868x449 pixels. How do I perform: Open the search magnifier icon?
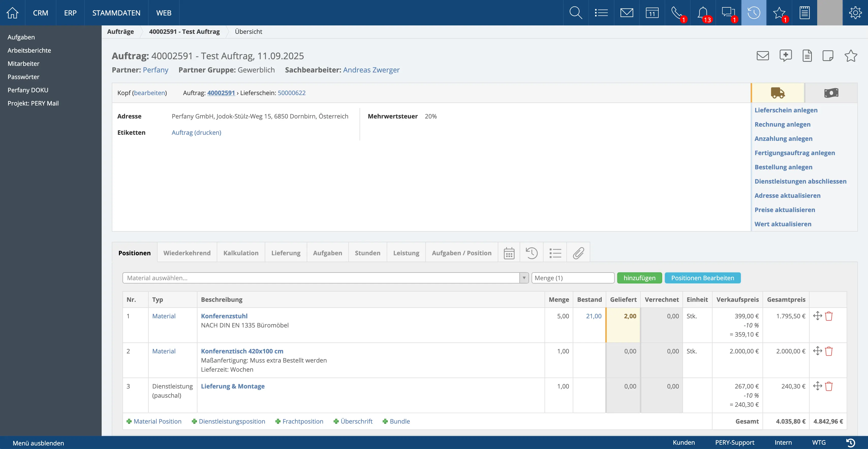(x=576, y=13)
